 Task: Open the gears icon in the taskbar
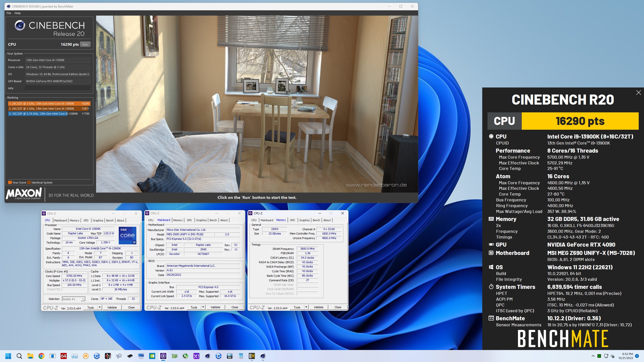[119, 356]
